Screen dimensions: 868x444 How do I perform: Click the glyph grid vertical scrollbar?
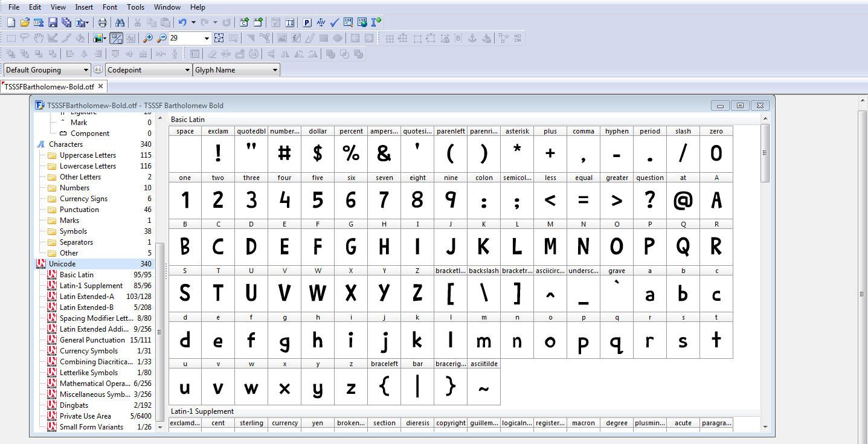pos(765,153)
